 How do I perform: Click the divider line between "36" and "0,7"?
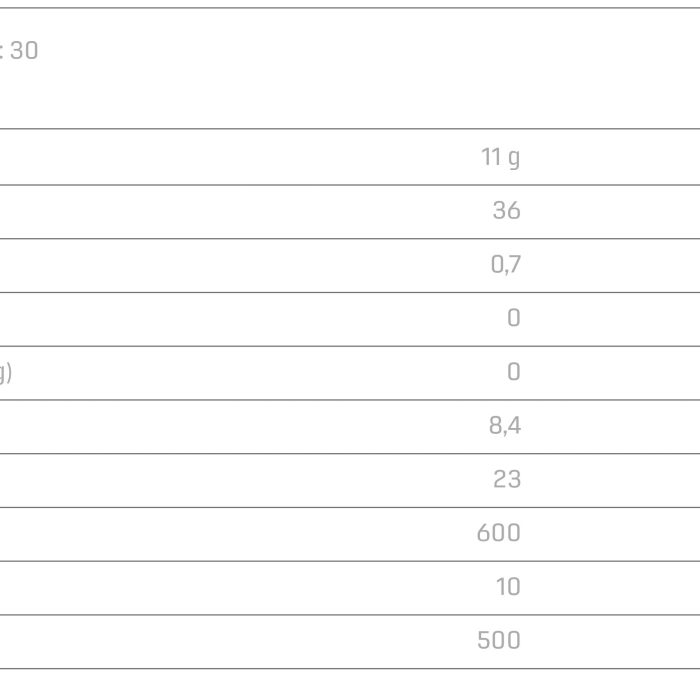(x=350, y=238)
